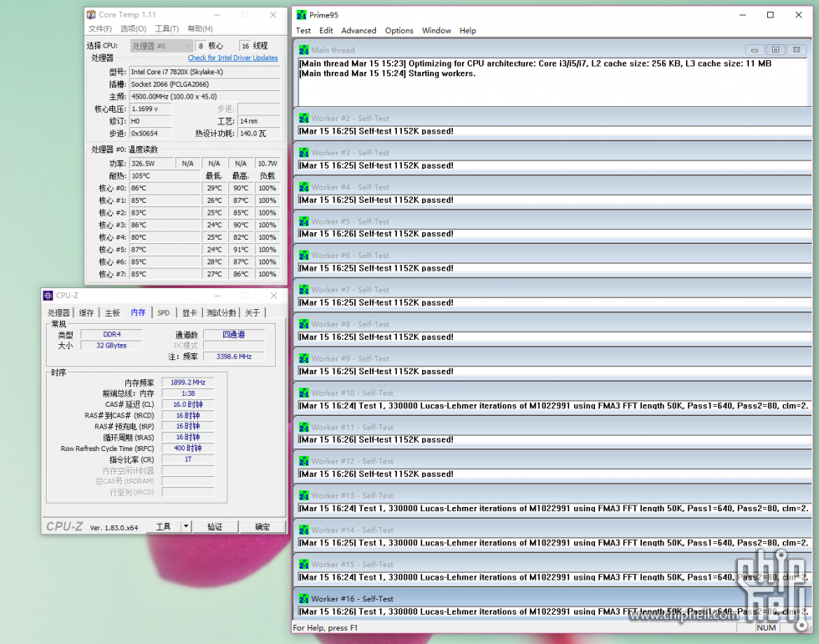The width and height of the screenshot is (819, 644).
Task: Click the 1899.2 MHz memory frequency value
Action: click(x=188, y=383)
